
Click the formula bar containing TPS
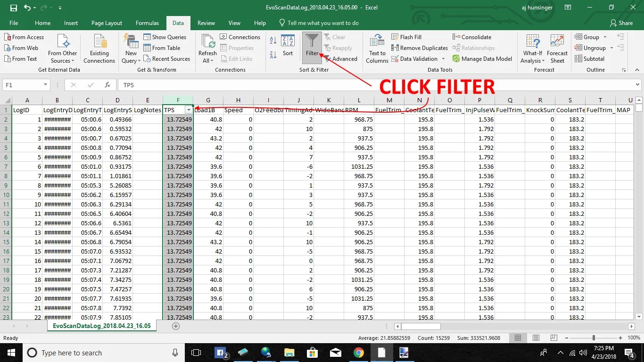point(375,85)
